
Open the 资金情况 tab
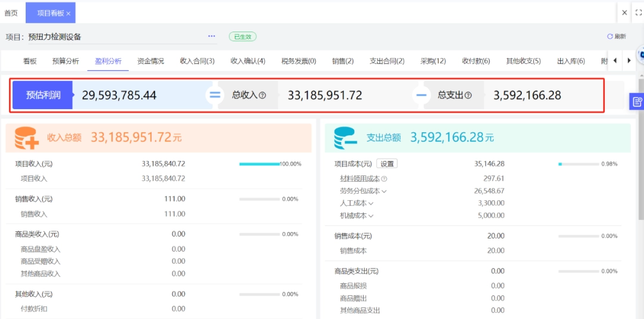[150, 61]
